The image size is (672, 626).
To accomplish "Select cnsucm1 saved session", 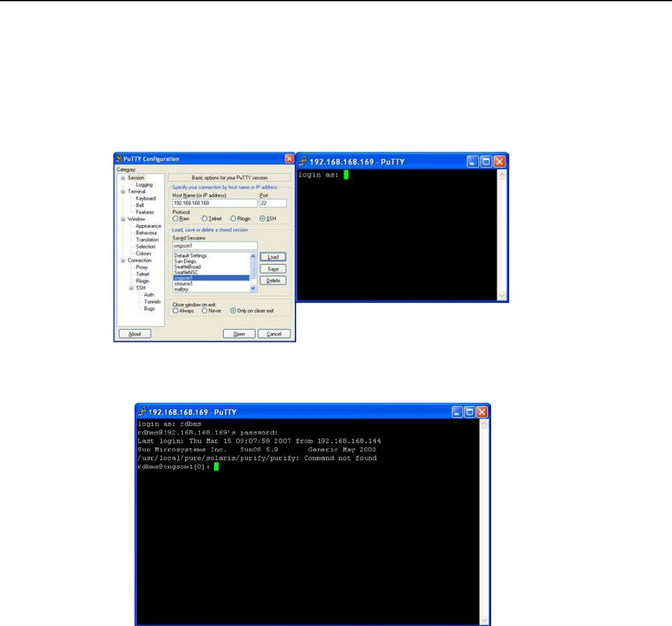I will (211, 284).
